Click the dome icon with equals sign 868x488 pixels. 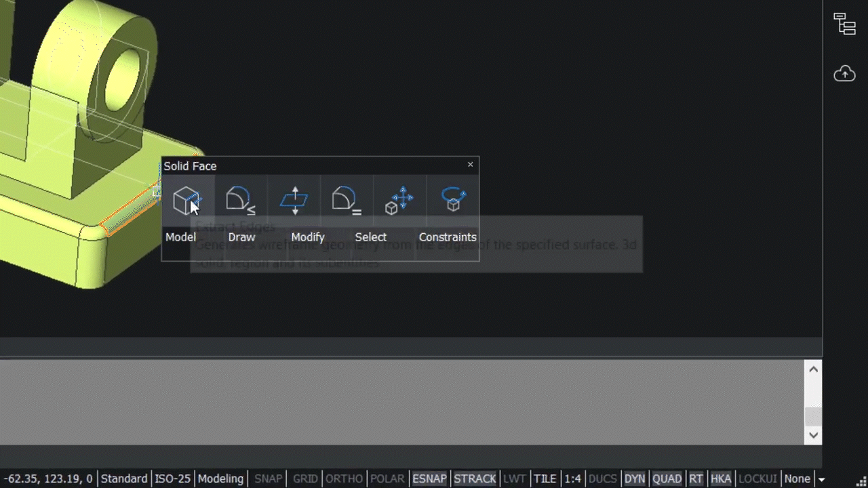pyautogui.click(x=347, y=199)
